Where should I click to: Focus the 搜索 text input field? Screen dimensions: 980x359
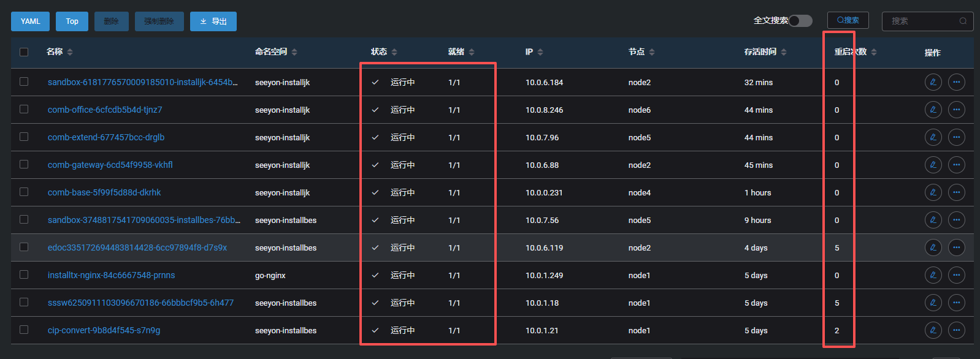(x=927, y=21)
